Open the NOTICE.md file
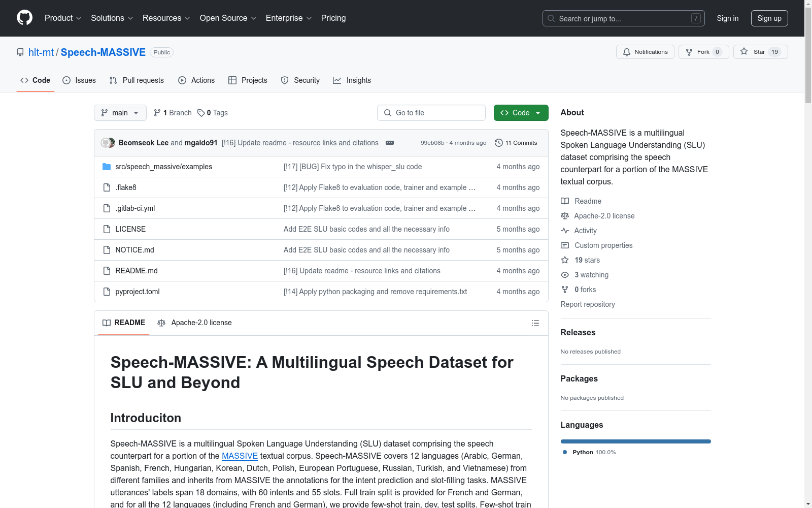Viewport: 812px width, 508px height. pyautogui.click(x=134, y=250)
